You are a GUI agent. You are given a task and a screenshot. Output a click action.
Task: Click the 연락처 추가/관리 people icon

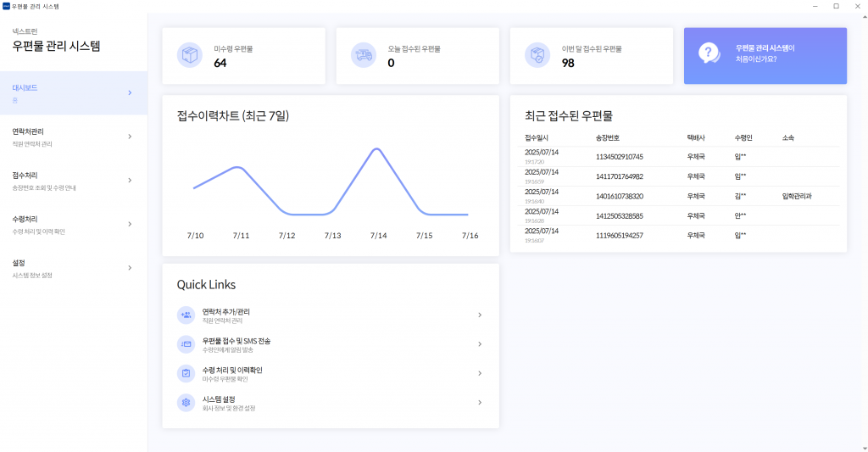pos(186,315)
